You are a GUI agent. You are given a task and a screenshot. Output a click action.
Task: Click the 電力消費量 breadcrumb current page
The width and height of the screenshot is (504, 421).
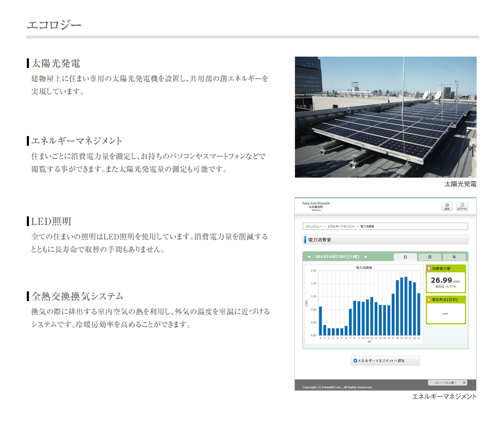coord(367,227)
